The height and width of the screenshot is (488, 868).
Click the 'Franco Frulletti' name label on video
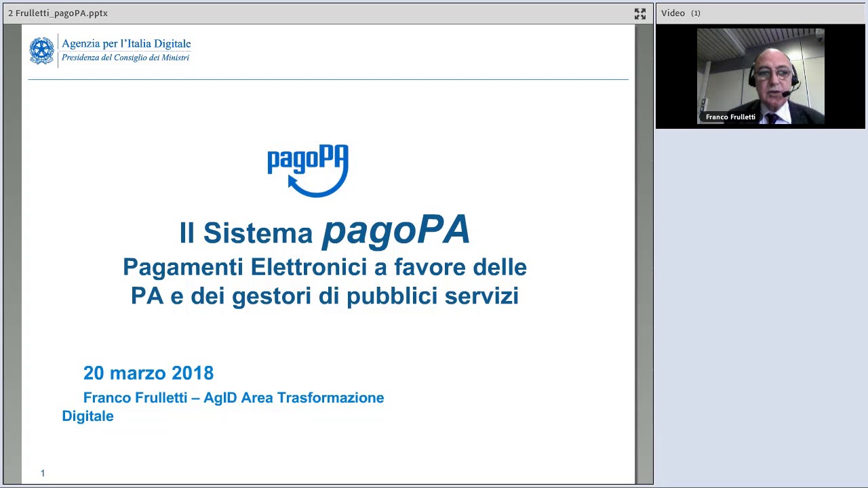(x=730, y=117)
